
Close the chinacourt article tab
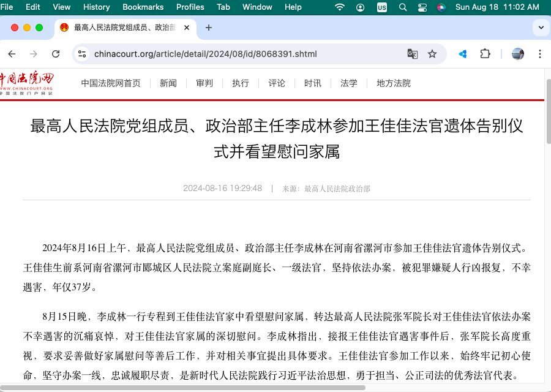click(187, 28)
